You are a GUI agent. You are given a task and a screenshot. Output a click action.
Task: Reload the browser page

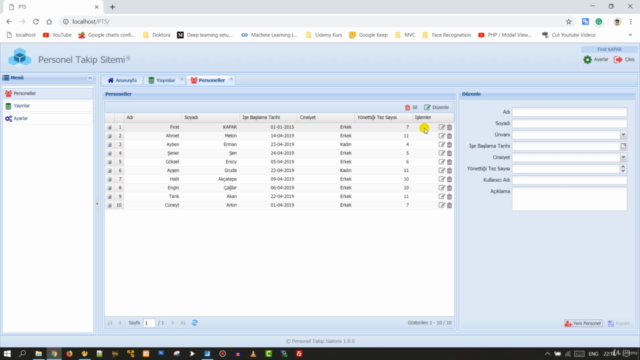coord(36,22)
